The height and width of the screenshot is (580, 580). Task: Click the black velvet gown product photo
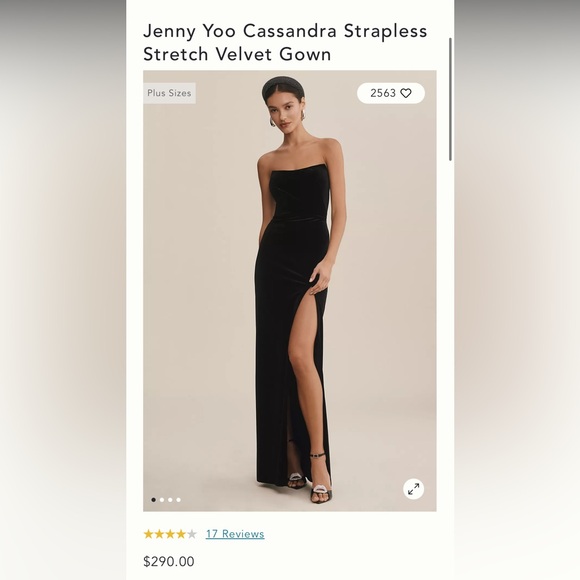290,291
